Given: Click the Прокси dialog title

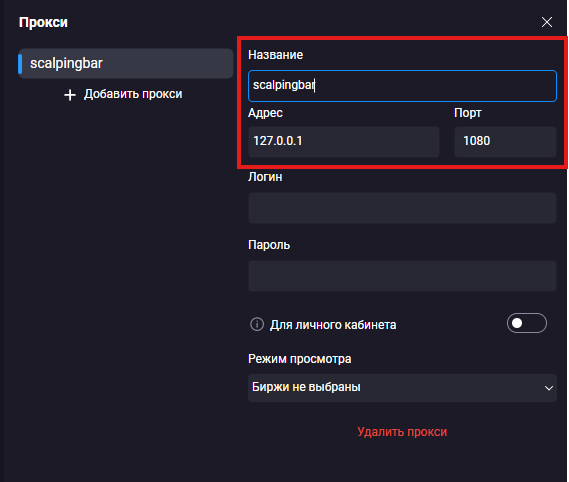Looking at the screenshot, I should coord(43,23).
